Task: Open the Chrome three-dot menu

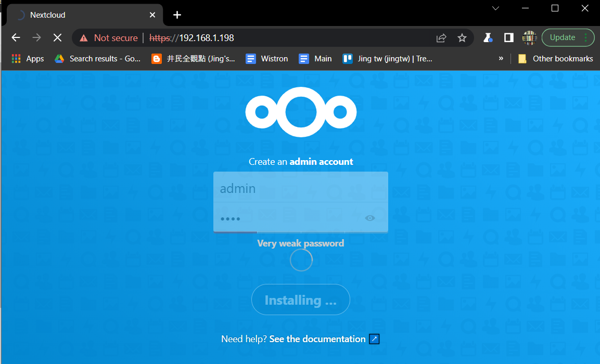Action: coord(586,37)
